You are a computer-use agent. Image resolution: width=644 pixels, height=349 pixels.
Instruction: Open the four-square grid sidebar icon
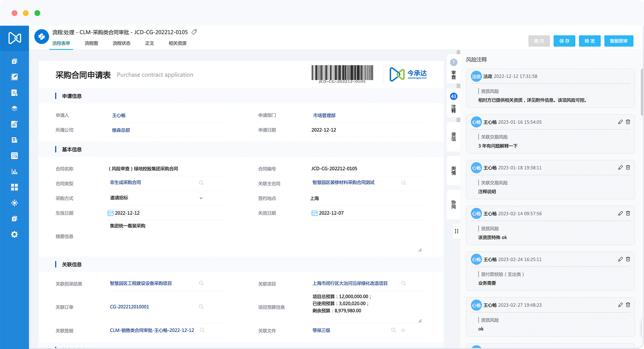coord(14,187)
